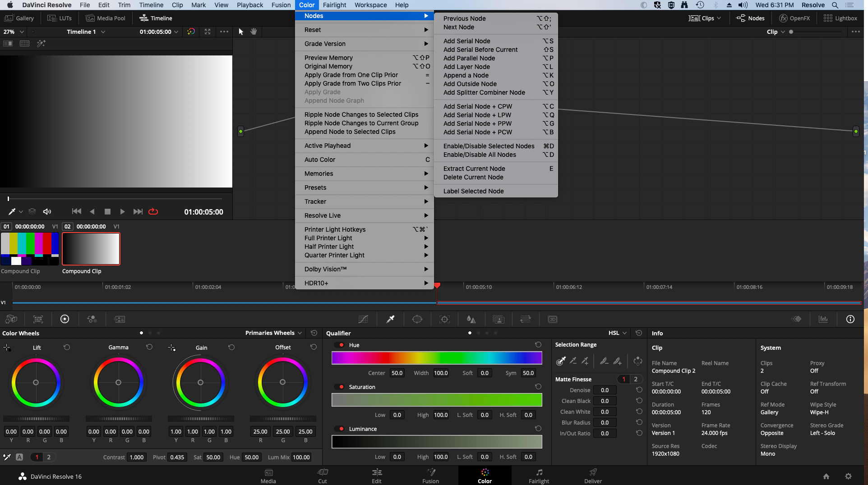The height and width of the screenshot is (485, 868).
Task: Show the Info panel icon
Action: click(x=850, y=319)
